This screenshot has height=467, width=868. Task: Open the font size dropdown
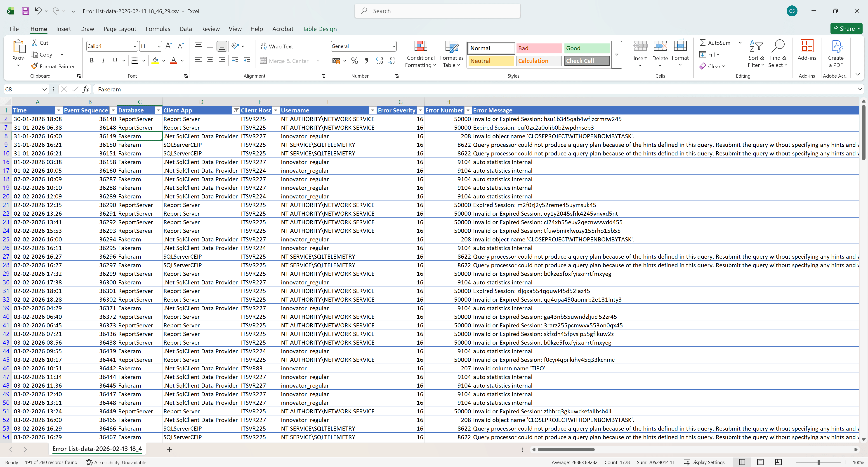pyautogui.click(x=159, y=47)
